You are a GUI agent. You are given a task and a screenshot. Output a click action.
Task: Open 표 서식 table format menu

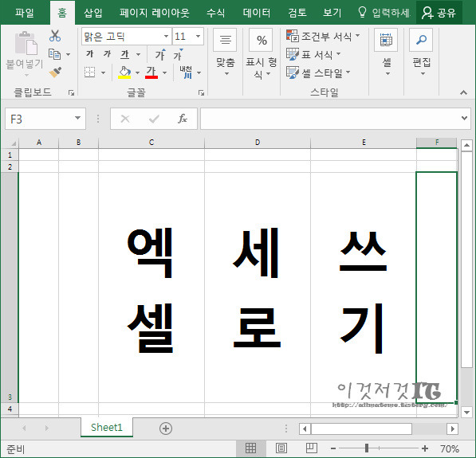pos(314,54)
